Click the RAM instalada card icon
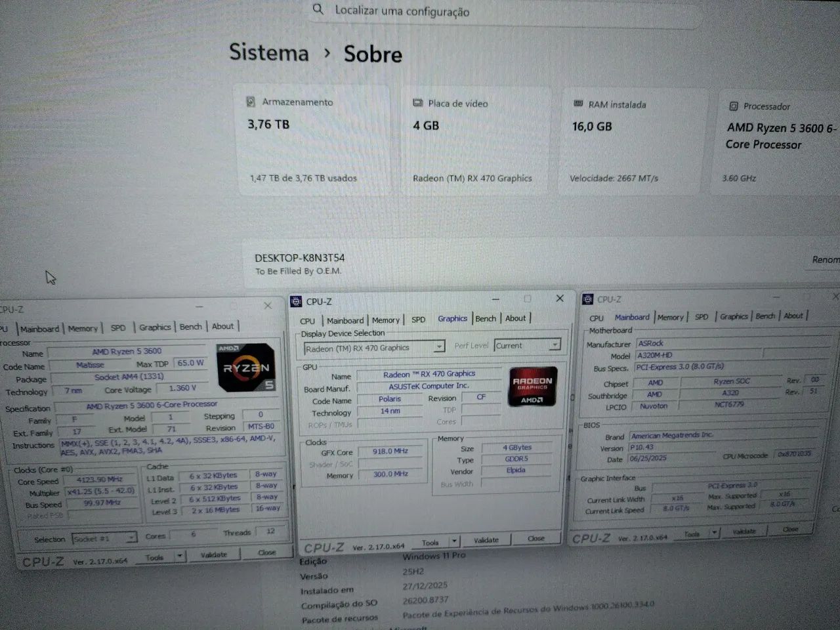This screenshot has height=630, width=840. click(578, 104)
